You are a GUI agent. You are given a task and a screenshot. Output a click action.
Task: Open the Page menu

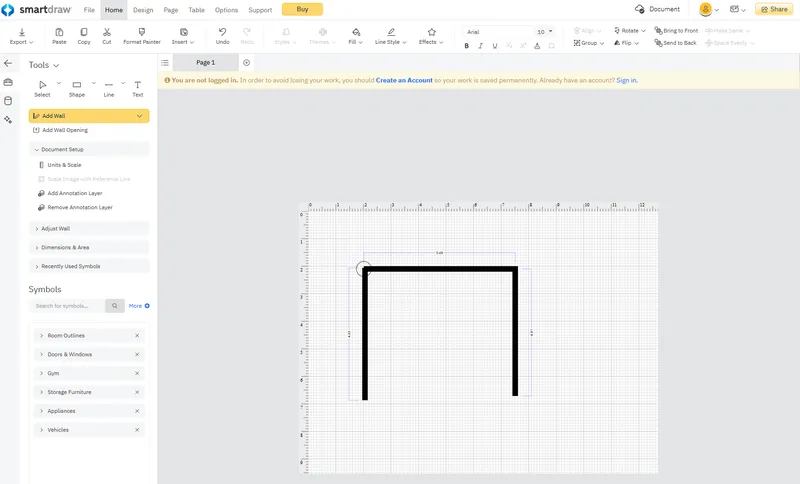[x=171, y=10]
